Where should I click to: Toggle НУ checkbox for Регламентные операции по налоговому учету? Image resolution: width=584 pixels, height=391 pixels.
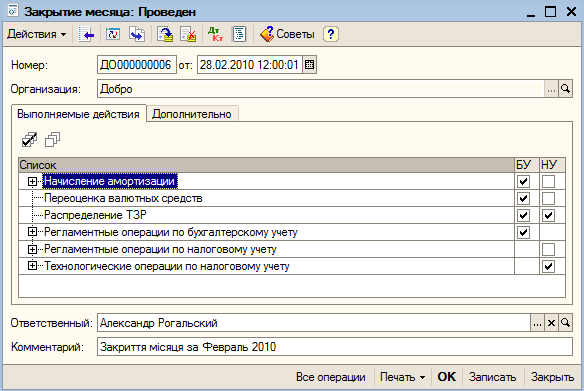548,249
